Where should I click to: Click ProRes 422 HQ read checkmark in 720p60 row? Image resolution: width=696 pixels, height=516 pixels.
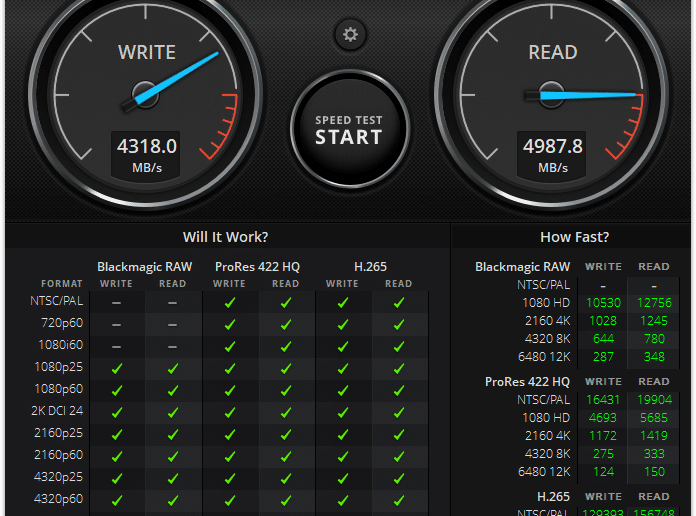pos(286,325)
